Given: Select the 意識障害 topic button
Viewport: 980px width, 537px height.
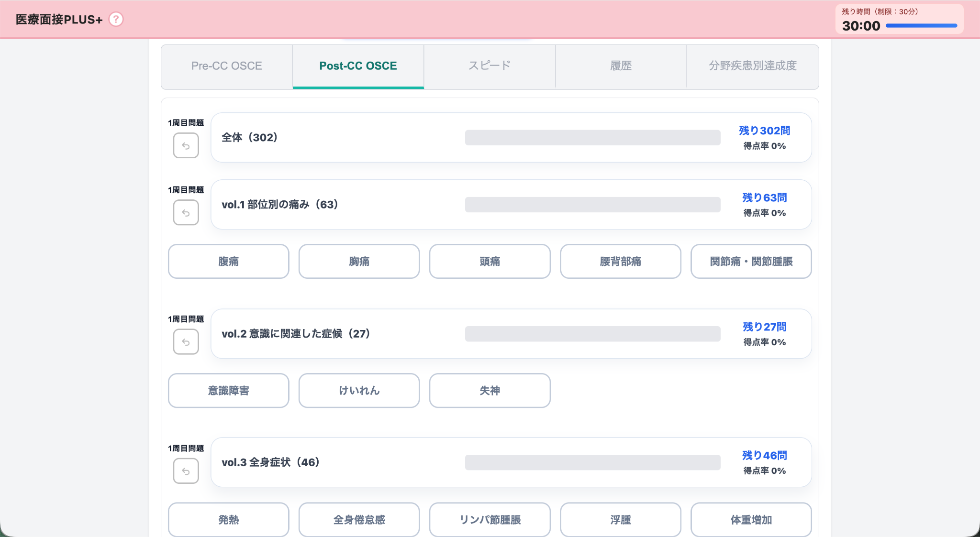Looking at the screenshot, I should (x=229, y=391).
